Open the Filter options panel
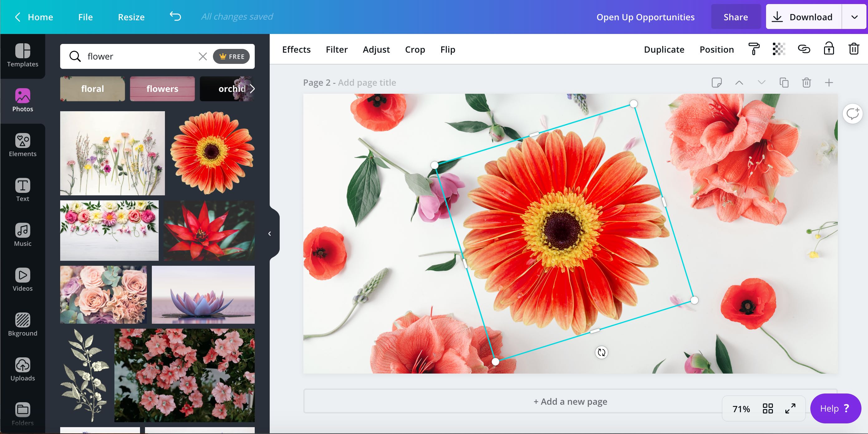Viewport: 868px width, 434px height. (x=336, y=49)
